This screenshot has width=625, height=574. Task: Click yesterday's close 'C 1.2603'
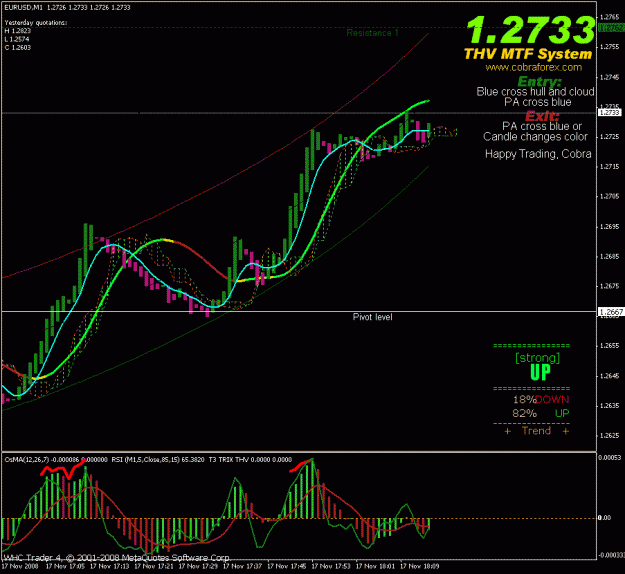click(18, 47)
